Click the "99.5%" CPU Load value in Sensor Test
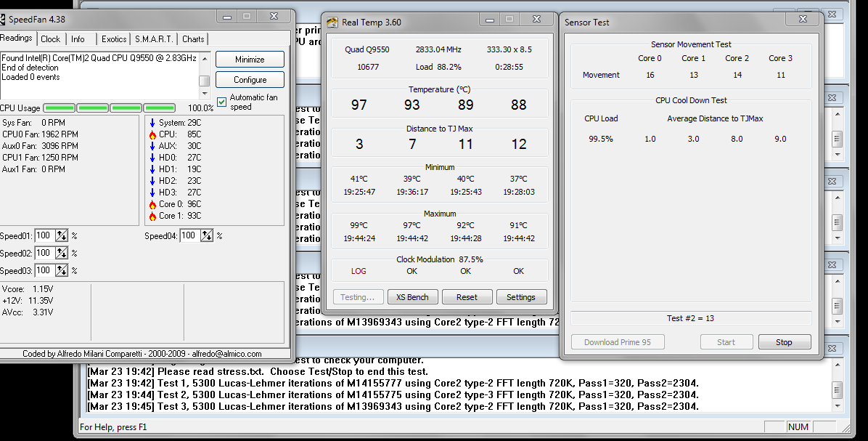 click(601, 139)
